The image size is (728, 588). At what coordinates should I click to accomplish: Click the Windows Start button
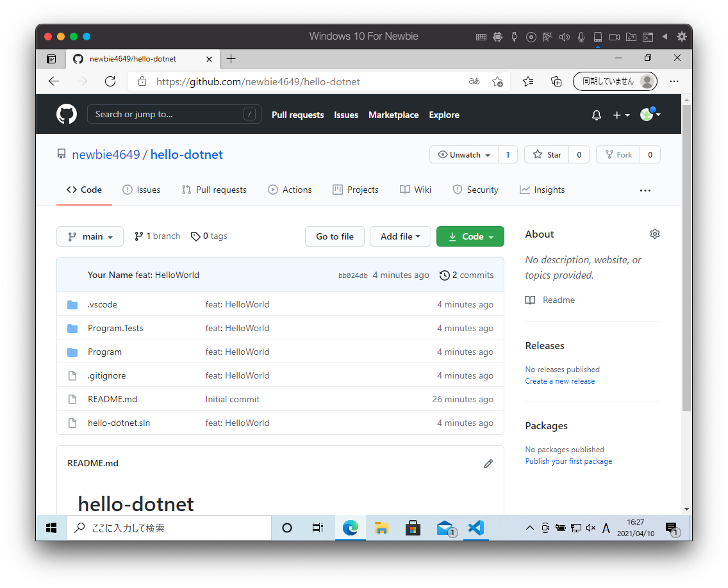pyautogui.click(x=51, y=528)
